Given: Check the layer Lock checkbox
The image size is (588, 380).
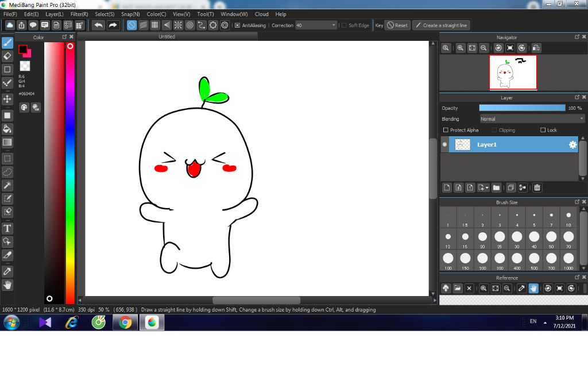Looking at the screenshot, I should click(543, 130).
